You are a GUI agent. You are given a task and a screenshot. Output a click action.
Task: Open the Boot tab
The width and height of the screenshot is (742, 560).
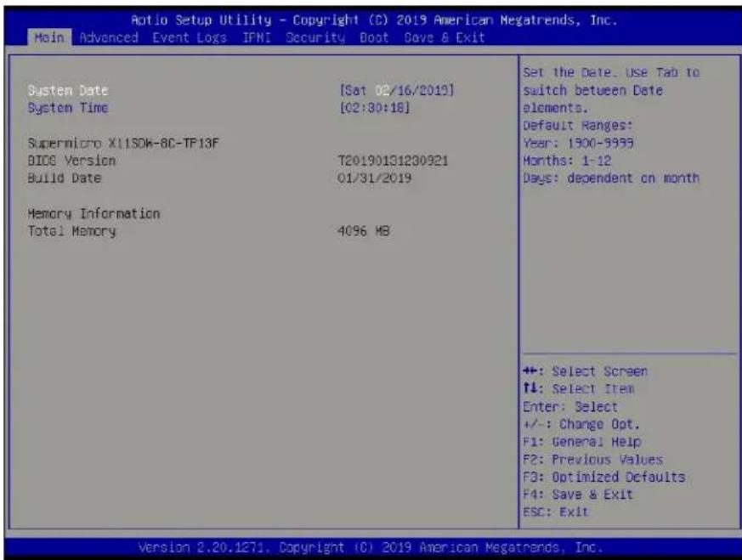374,37
